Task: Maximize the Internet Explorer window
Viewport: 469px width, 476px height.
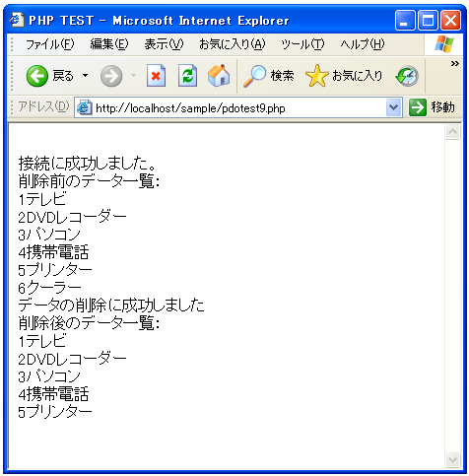Action: tap(428, 21)
